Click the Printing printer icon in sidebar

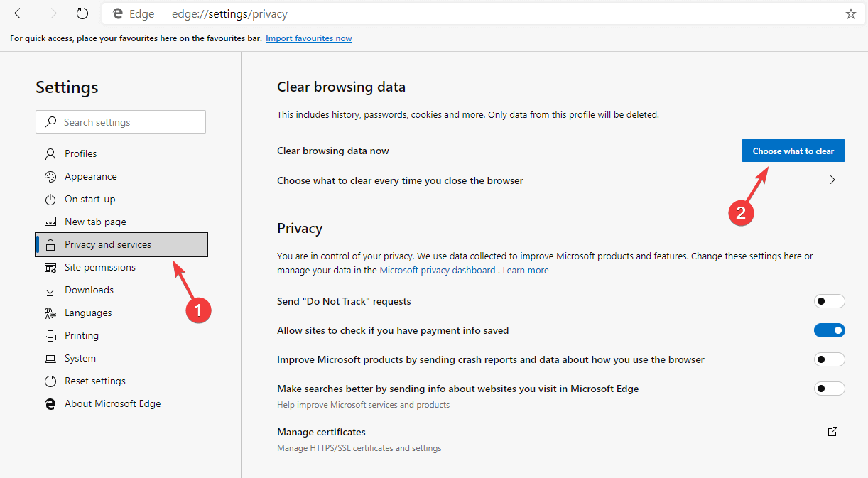[50, 335]
